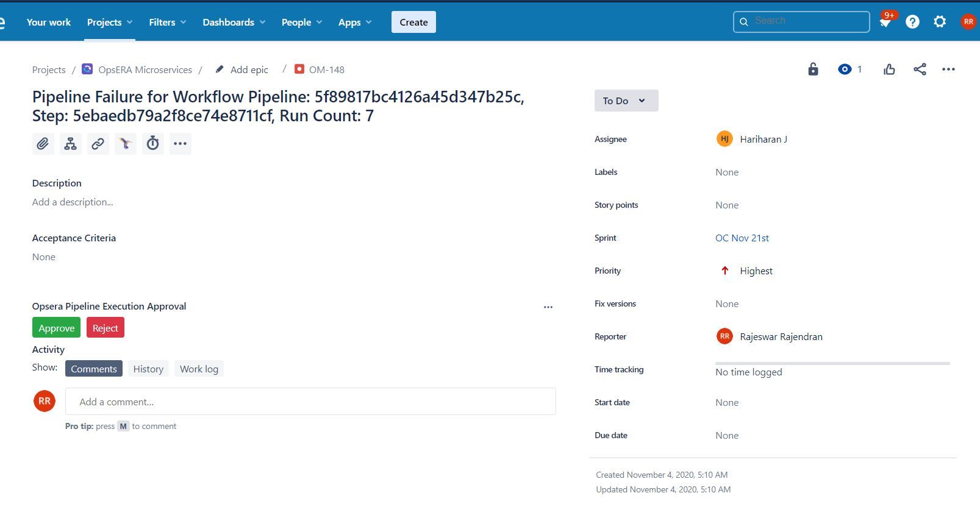Open the settings gear icon
980x518 pixels.
point(940,22)
